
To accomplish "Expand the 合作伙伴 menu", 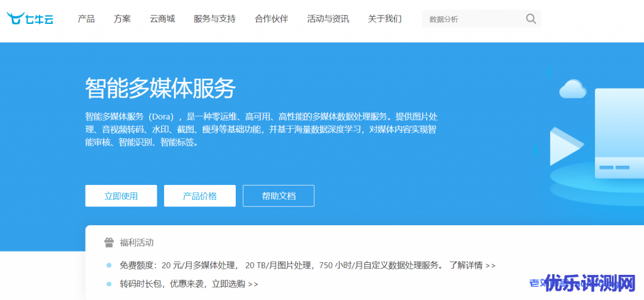I will (272, 19).
